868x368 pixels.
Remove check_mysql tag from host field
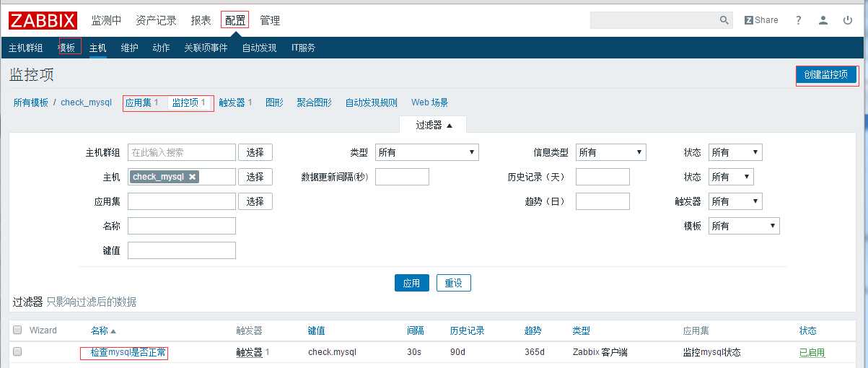(x=193, y=177)
